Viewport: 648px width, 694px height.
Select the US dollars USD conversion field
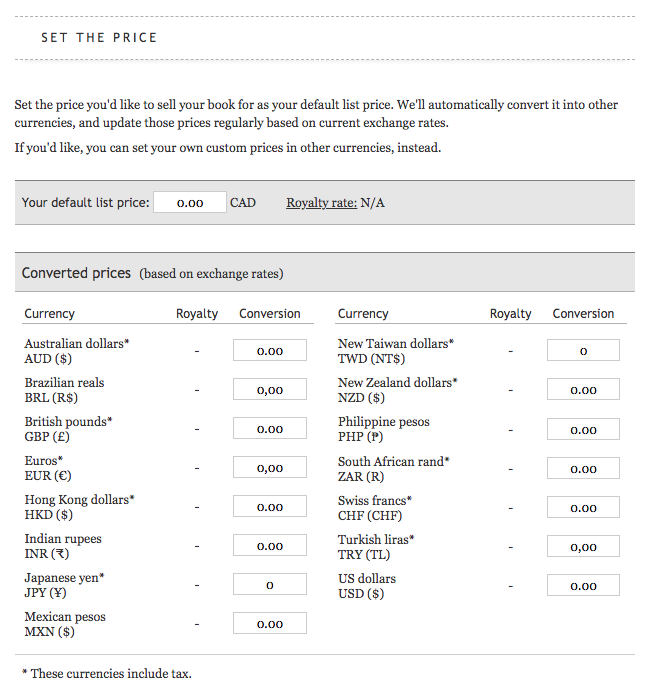(x=583, y=586)
